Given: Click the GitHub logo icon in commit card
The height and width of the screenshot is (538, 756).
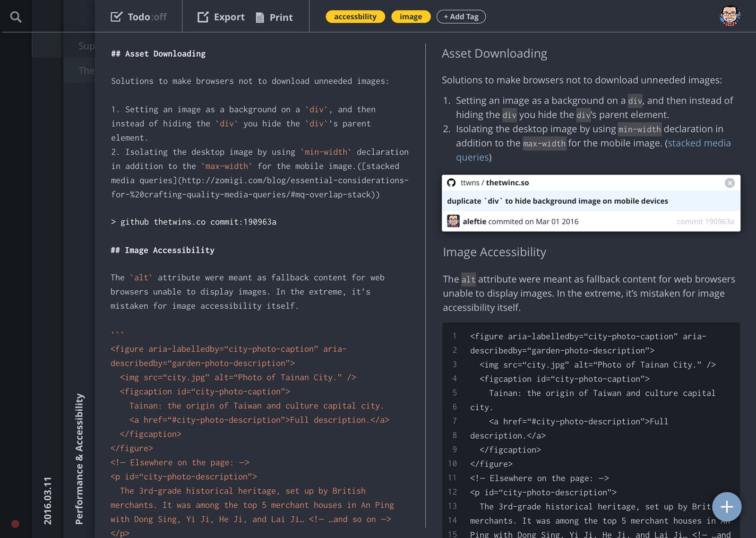Looking at the screenshot, I should click(x=451, y=183).
